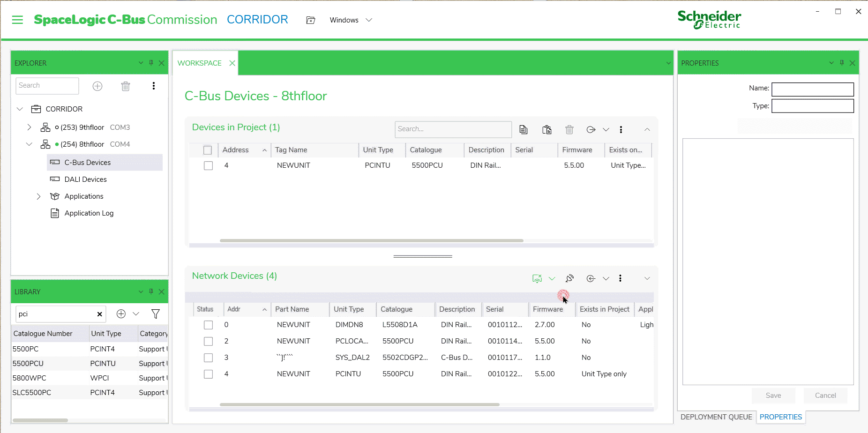Pin the Explorer panel
This screenshot has height=433, width=868.
(151, 63)
